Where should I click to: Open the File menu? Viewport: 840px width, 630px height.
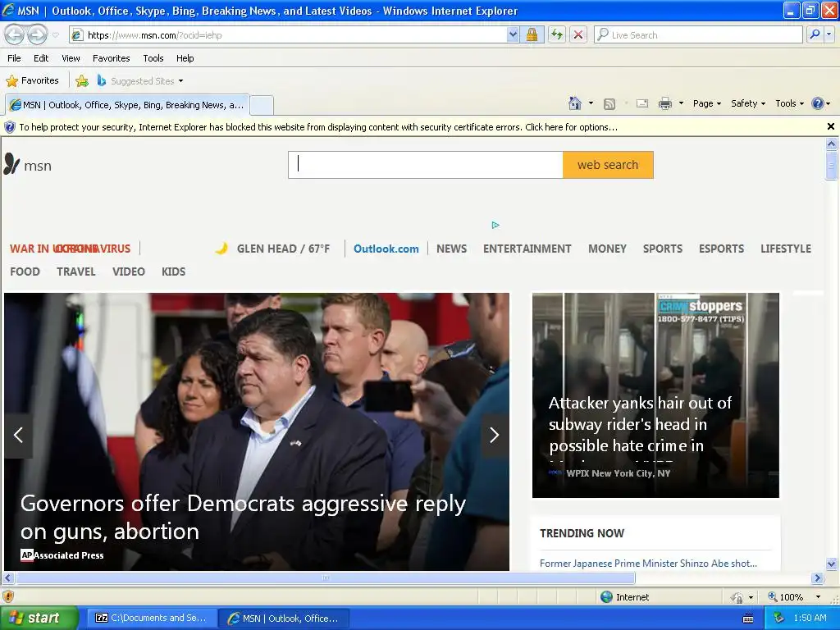coord(15,58)
